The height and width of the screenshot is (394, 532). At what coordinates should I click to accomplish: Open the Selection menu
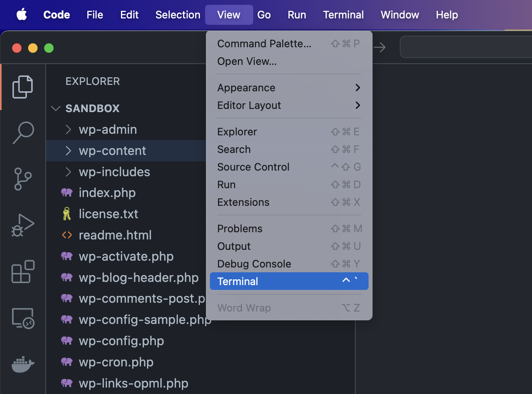(178, 15)
